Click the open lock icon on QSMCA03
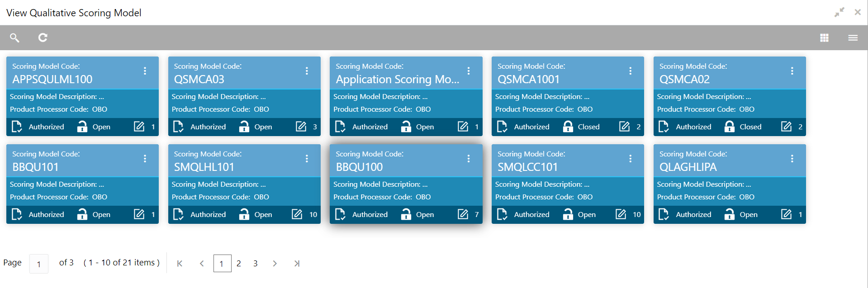868x288 pixels. tap(244, 127)
